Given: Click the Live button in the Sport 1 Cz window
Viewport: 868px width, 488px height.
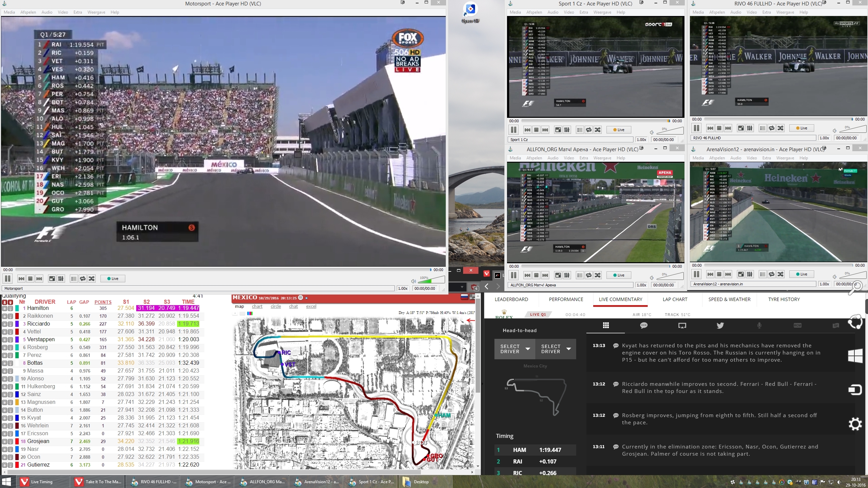Looking at the screenshot, I should click(619, 130).
